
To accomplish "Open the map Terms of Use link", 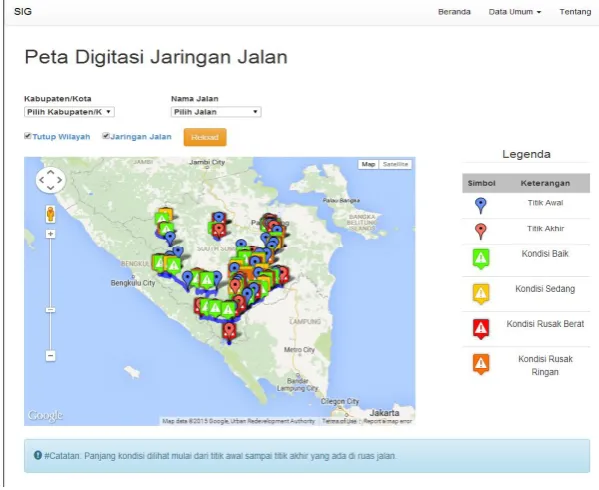I will (339, 421).
